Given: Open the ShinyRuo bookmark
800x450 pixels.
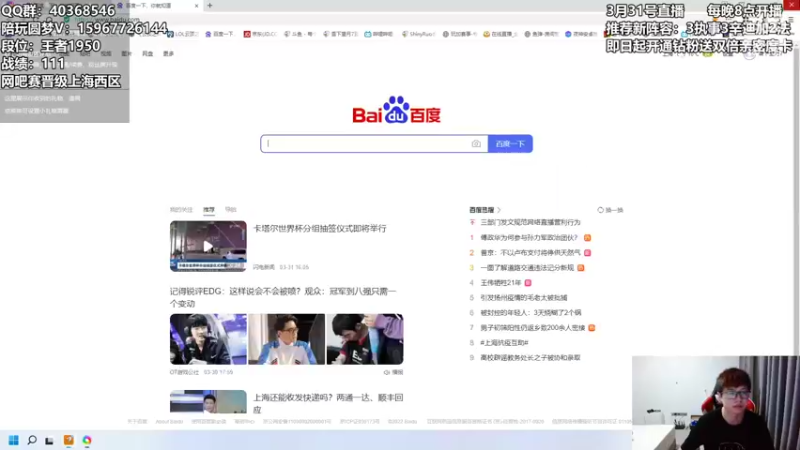Looking at the screenshot, I should 418,34.
